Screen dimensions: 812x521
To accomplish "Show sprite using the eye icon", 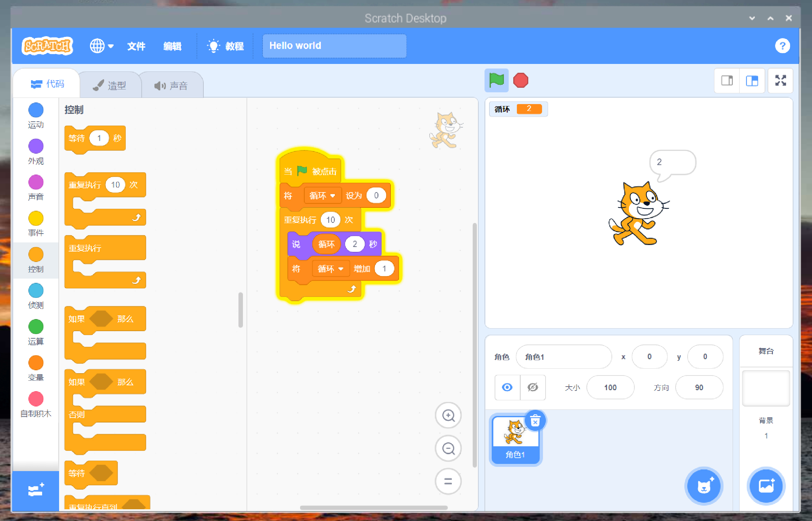I will pyautogui.click(x=507, y=387).
